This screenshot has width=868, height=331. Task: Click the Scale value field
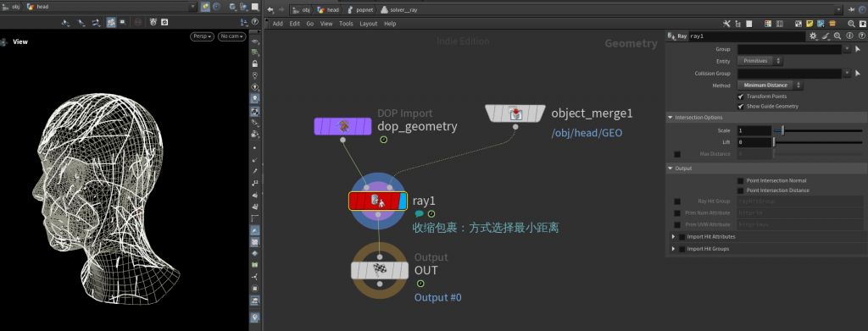pyautogui.click(x=754, y=130)
